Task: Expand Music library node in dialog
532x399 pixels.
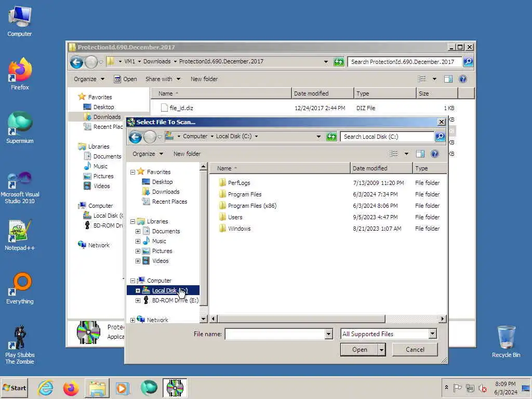Action: coord(138,241)
